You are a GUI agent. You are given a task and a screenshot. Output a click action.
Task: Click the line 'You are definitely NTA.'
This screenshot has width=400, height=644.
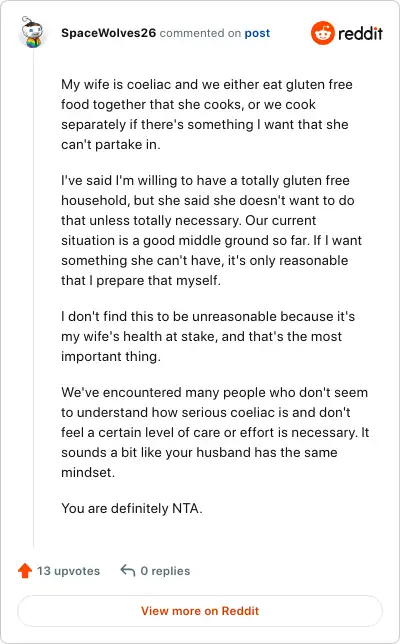(132, 508)
